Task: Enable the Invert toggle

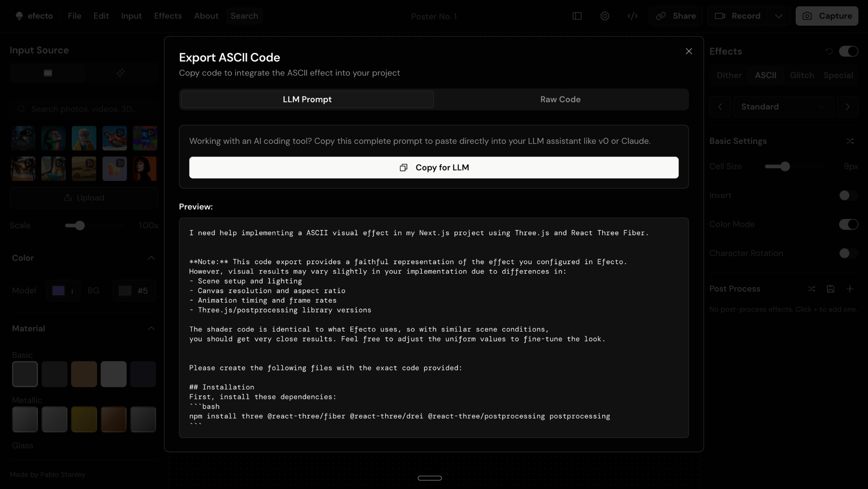Action: (x=848, y=195)
